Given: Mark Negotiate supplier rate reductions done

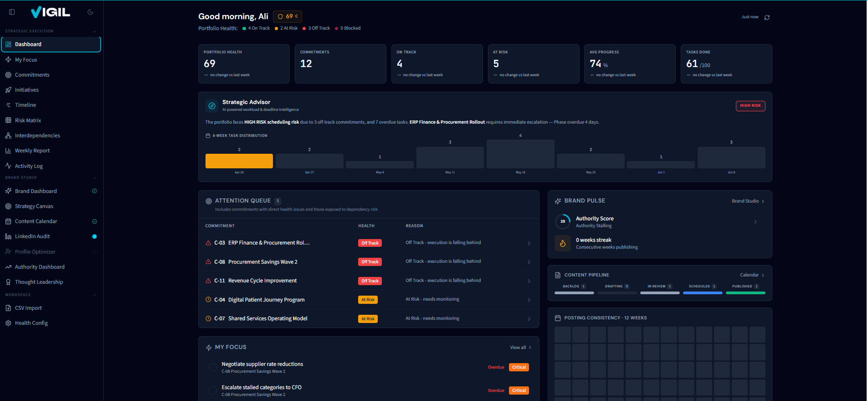Looking at the screenshot, I should pyautogui.click(x=212, y=367).
